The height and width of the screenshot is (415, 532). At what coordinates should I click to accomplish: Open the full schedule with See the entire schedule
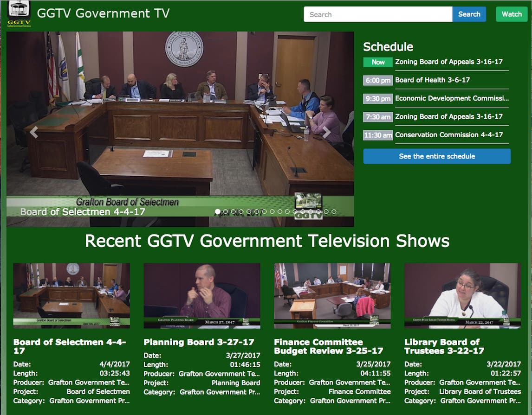pos(436,156)
